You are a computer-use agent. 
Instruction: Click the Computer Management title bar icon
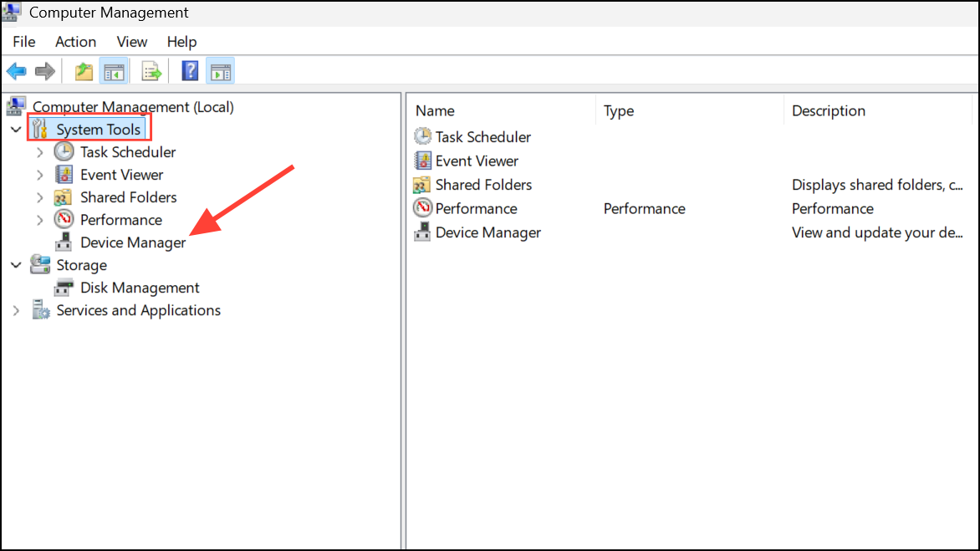(13, 12)
